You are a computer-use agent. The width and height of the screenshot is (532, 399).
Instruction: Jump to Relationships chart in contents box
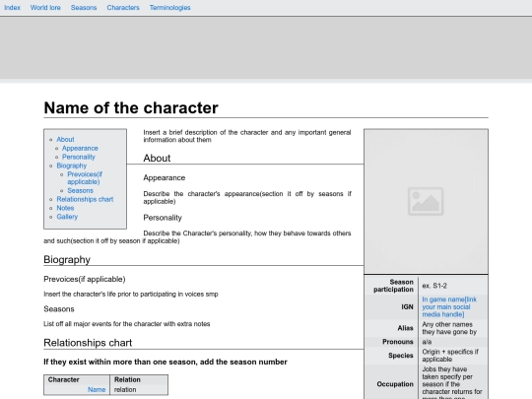click(x=85, y=199)
